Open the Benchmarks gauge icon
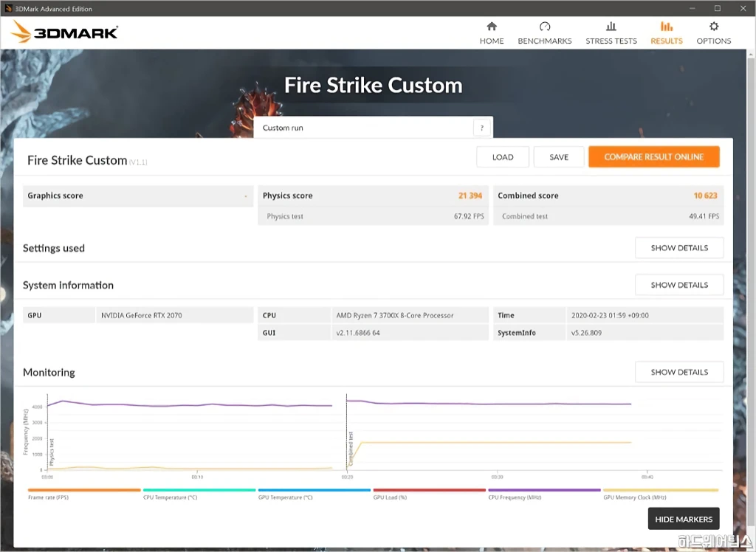This screenshot has width=756, height=552. (545, 26)
